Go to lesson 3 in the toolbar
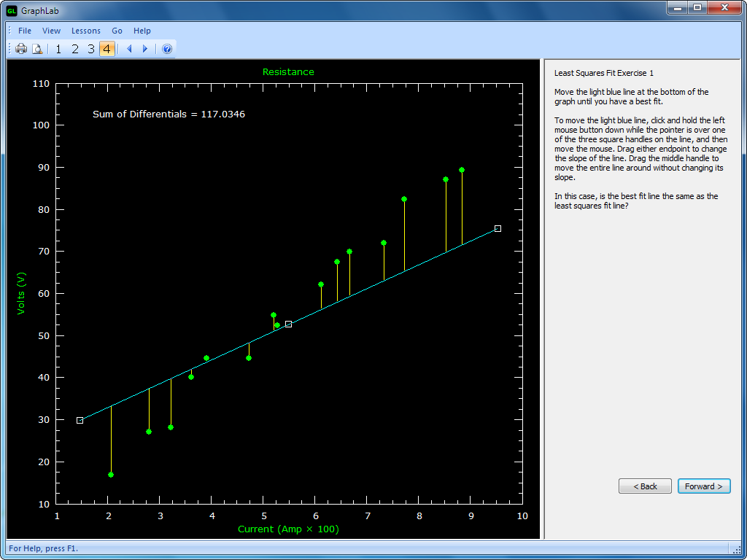 pyautogui.click(x=91, y=49)
